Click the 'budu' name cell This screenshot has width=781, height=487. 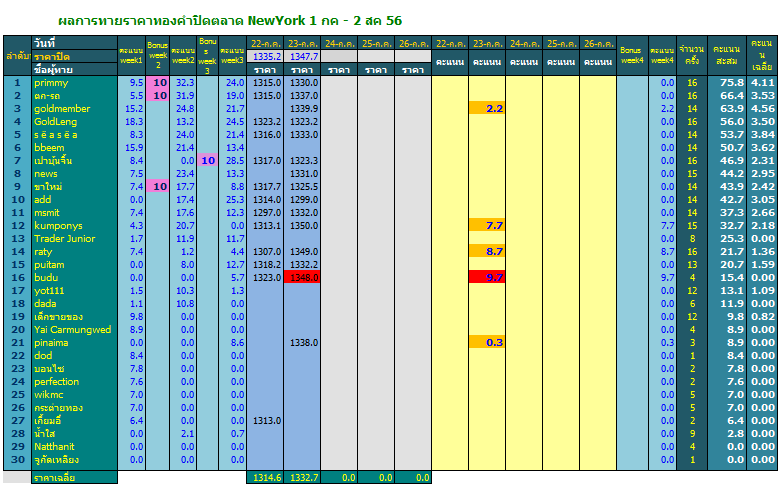(x=74, y=277)
